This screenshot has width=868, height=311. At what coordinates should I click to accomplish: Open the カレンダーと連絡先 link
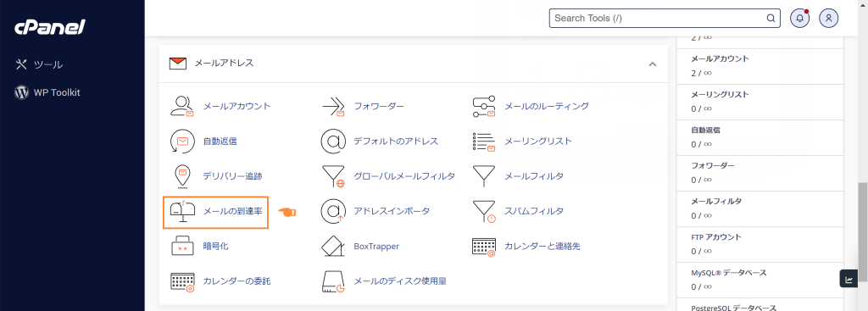pyautogui.click(x=542, y=247)
